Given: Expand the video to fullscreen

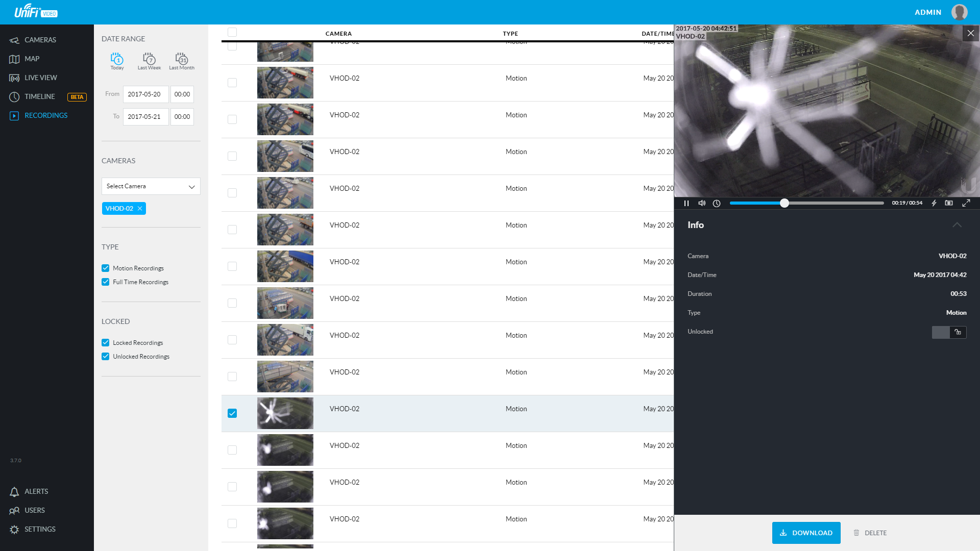Looking at the screenshot, I should pos(966,203).
